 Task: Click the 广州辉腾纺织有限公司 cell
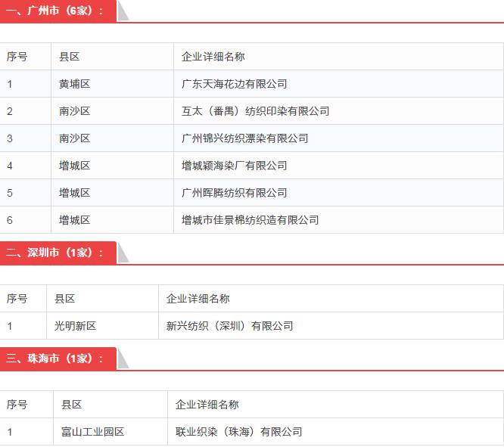(235, 193)
